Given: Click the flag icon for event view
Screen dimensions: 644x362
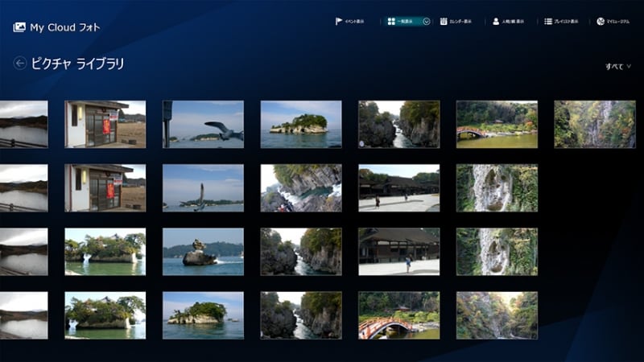Looking at the screenshot, I should tap(339, 22).
